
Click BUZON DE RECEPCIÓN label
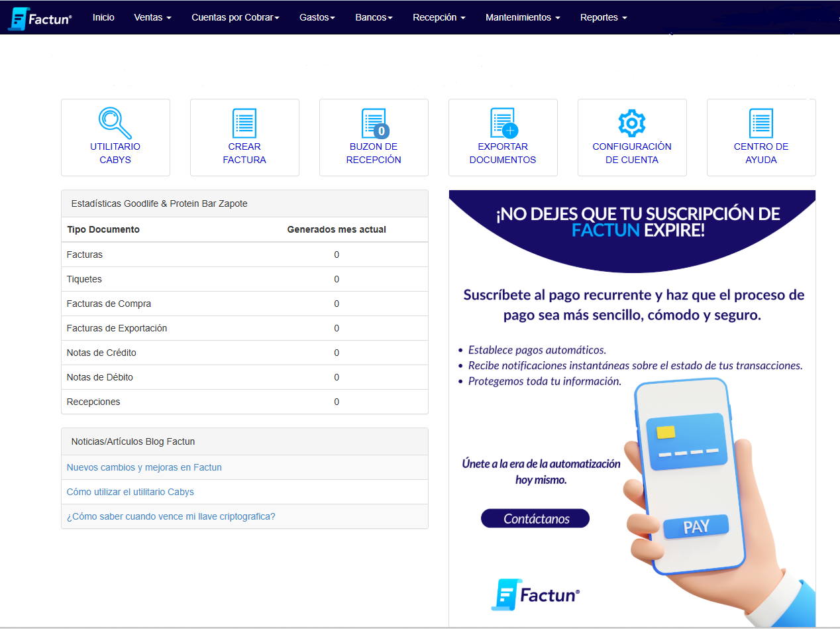[x=374, y=153]
